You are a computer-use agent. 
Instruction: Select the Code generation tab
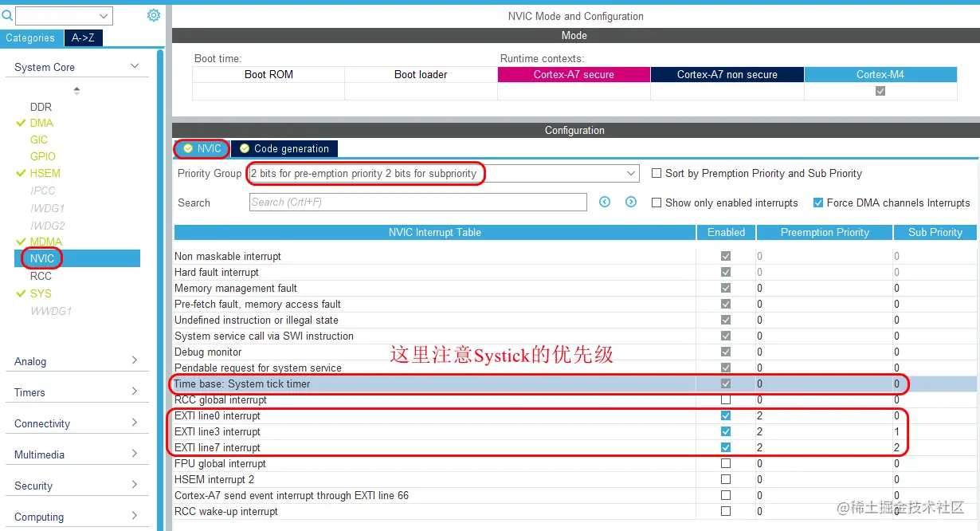click(x=284, y=148)
